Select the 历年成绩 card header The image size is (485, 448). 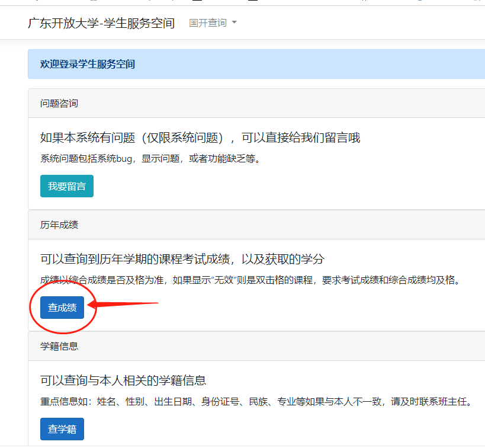point(59,225)
